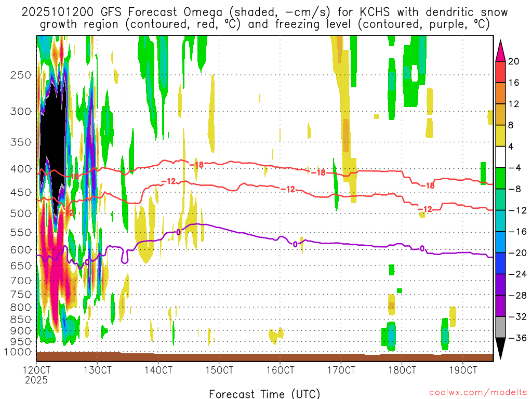Click the 1000 pressure level label
Screen dimensions: 532x399
[x=18, y=352]
